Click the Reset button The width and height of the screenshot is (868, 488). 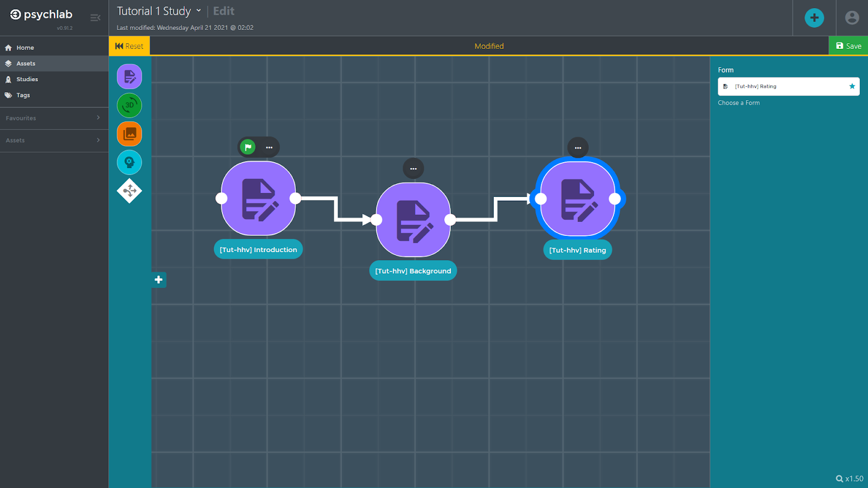point(129,46)
